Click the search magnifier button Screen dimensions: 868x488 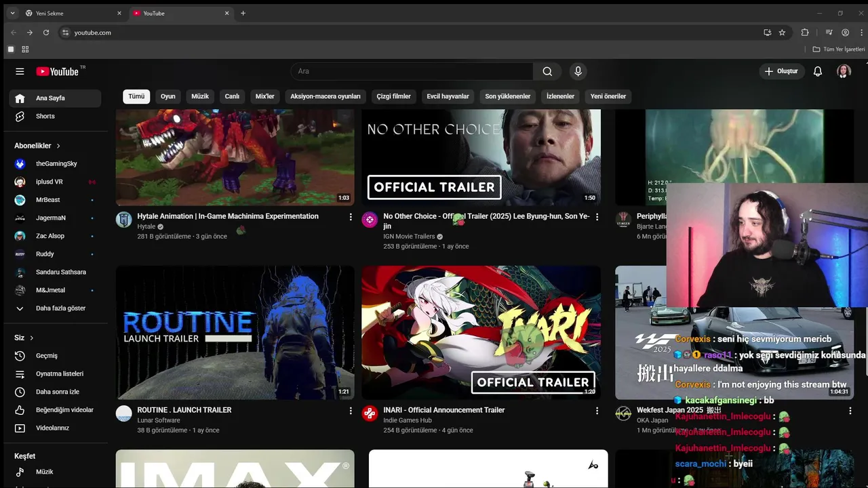pos(547,71)
